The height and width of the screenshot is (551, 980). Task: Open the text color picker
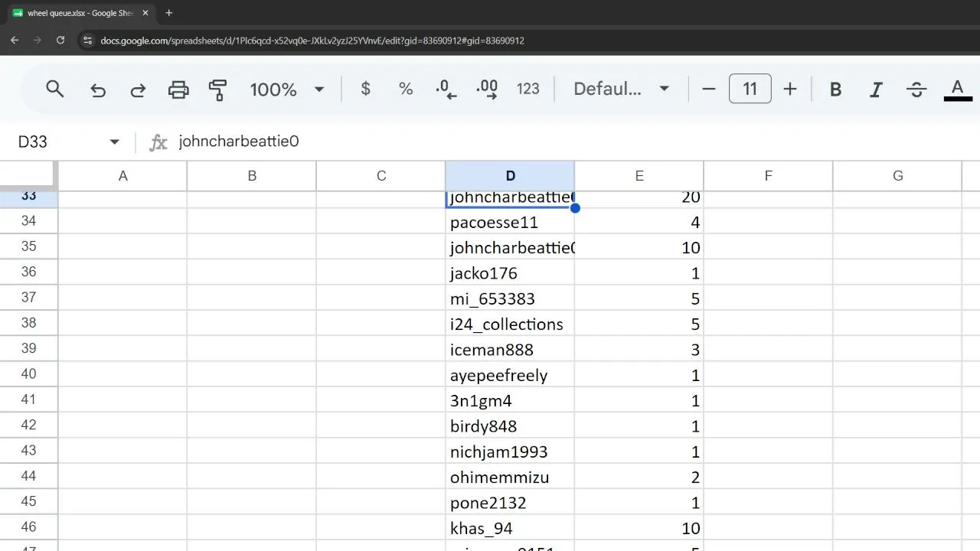tap(957, 90)
